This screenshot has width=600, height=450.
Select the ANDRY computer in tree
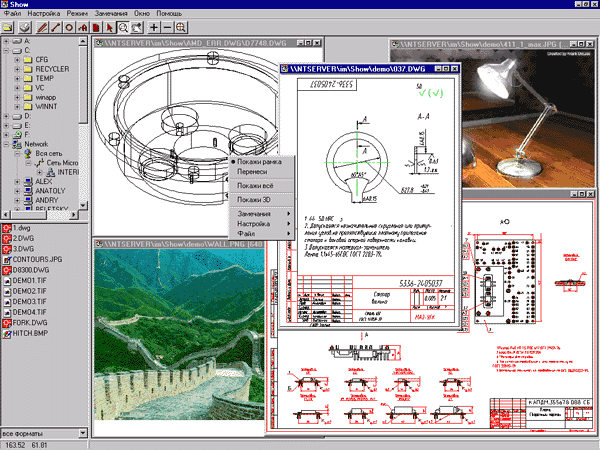click(47, 201)
